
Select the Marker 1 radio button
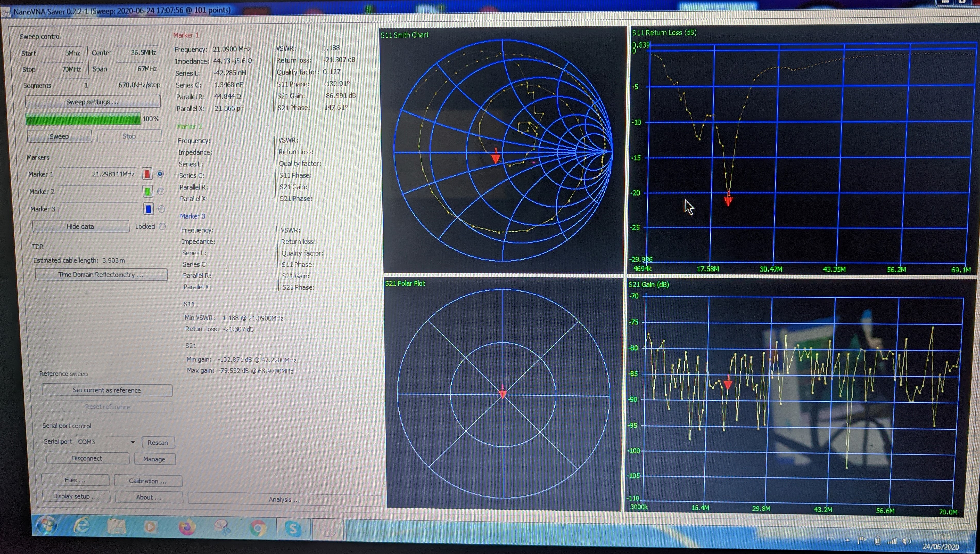[160, 174]
